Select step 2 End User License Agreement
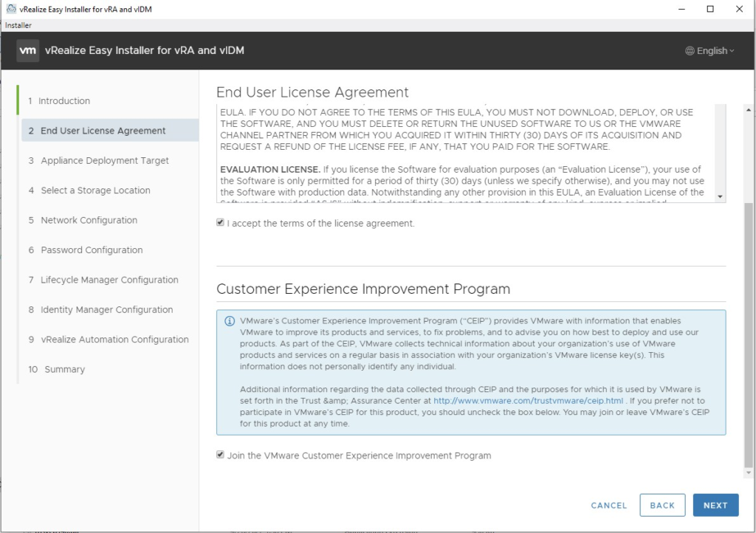 [x=110, y=131]
